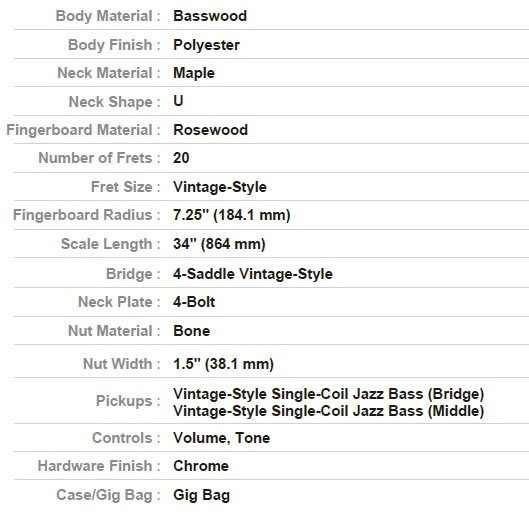Viewport: 529px width, 517px height.
Task: Click the Bone nut material value
Action: point(191,331)
